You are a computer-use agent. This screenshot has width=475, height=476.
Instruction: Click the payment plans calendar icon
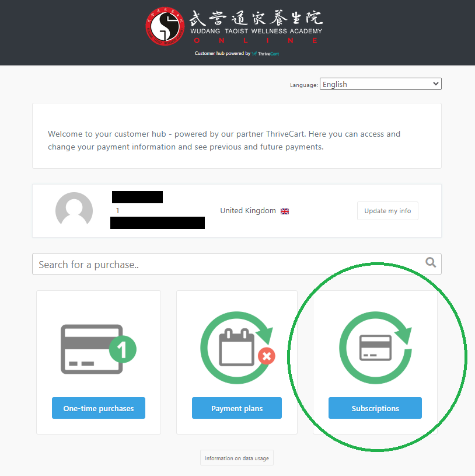click(237, 348)
